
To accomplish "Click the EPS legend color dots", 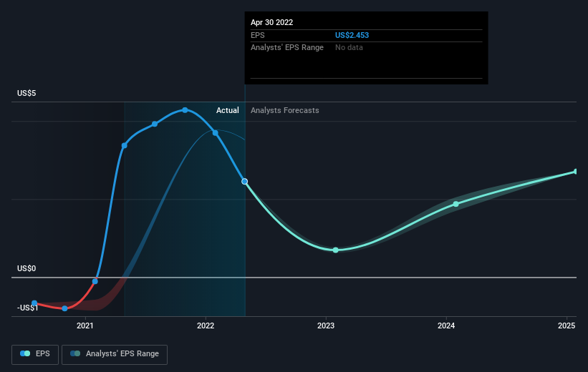I will [x=26, y=353].
